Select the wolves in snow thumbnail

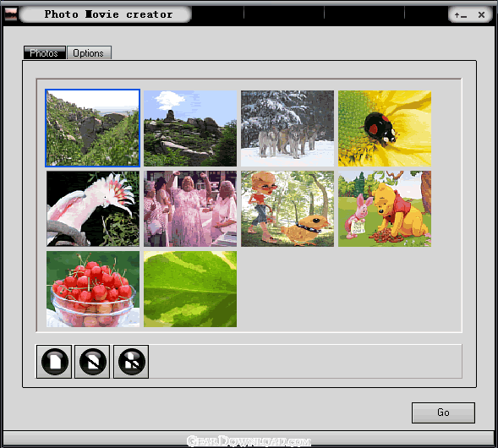(287, 128)
